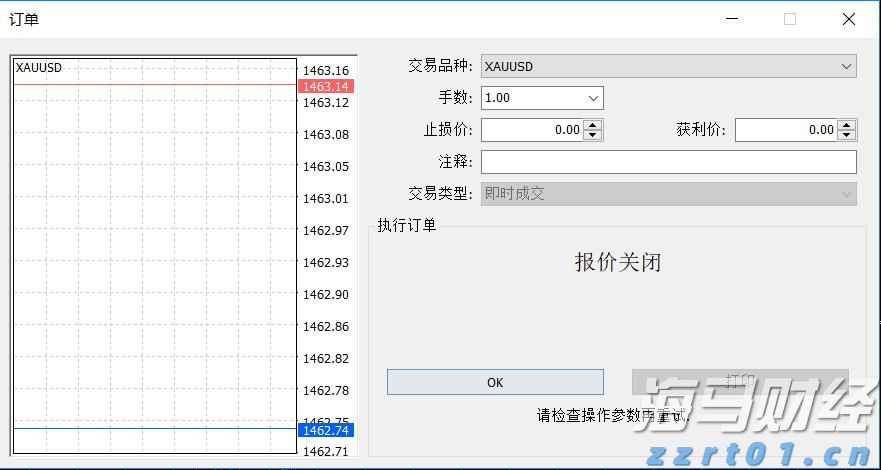Viewport: 881px width, 470px height.
Task: Decrease 止损价 with the down arrow
Action: (x=593, y=135)
